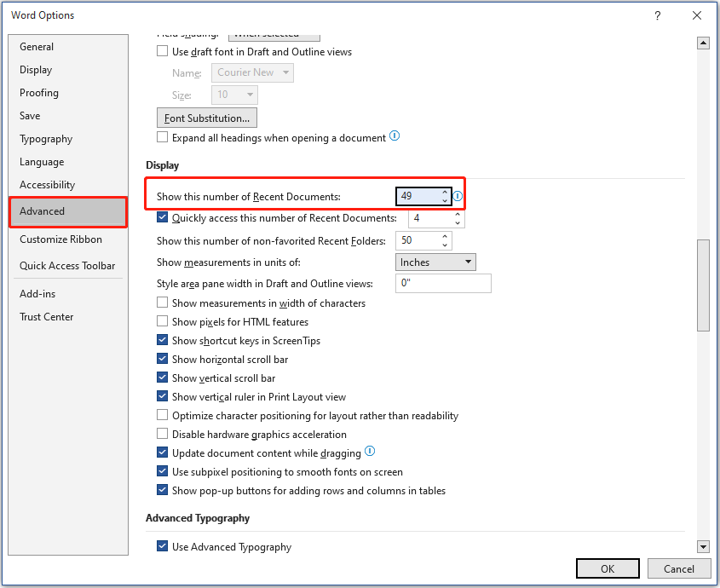Open Accessibility options

click(x=68, y=185)
